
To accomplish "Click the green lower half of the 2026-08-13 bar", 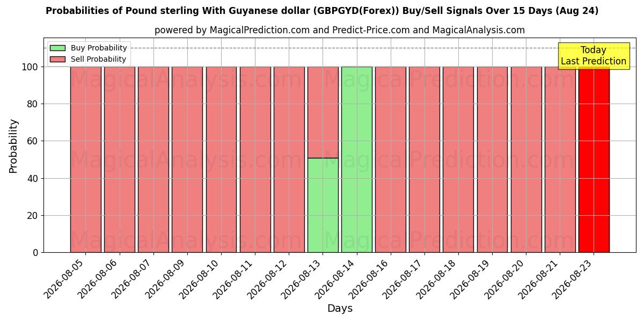I will (323, 205).
